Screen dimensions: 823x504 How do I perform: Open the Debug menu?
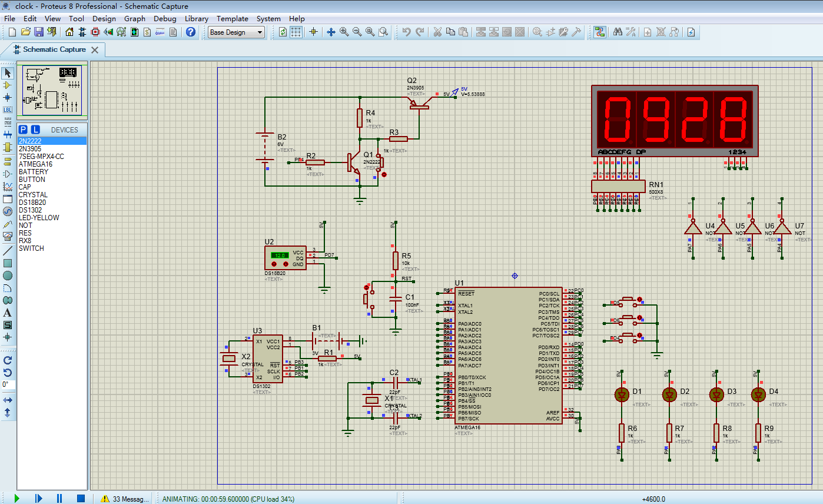(165, 18)
